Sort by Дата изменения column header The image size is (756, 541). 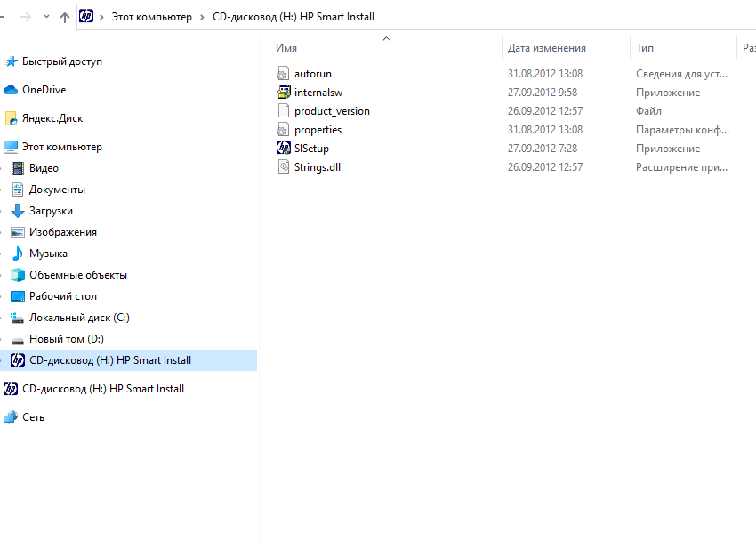[x=546, y=48]
